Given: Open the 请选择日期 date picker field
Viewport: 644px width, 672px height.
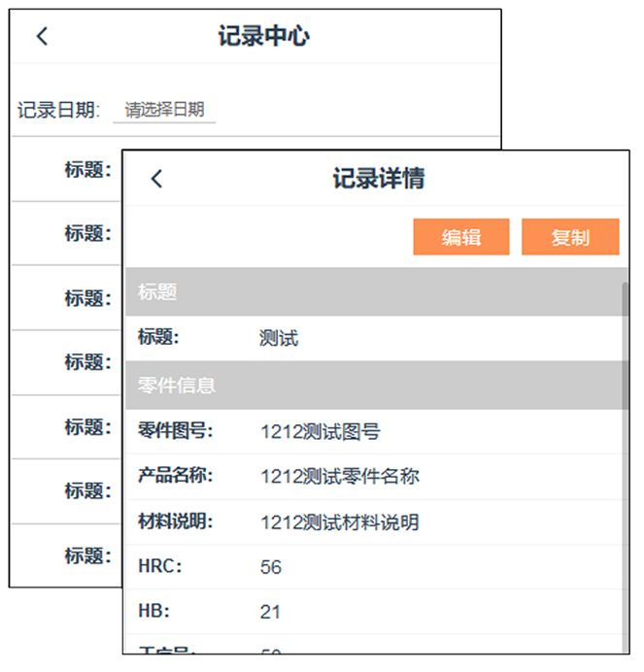Looking at the screenshot, I should (164, 111).
